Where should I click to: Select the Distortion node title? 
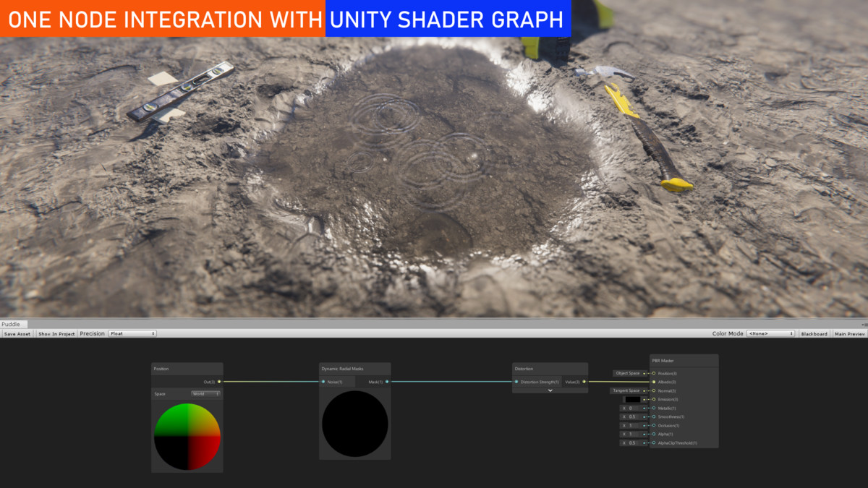click(524, 369)
